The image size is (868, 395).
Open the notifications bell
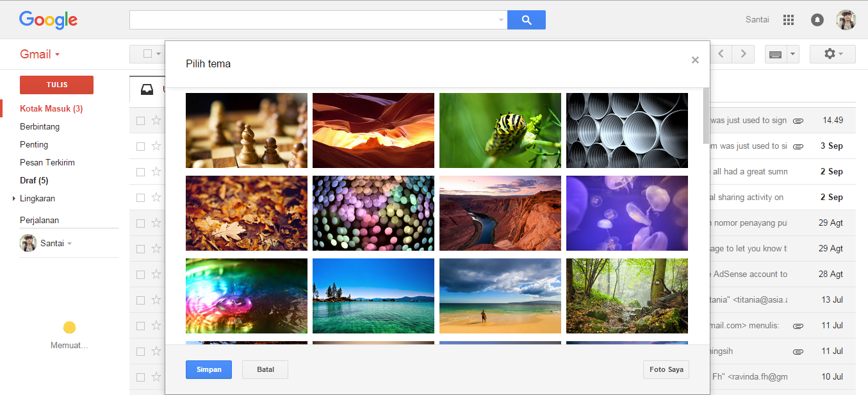(817, 20)
